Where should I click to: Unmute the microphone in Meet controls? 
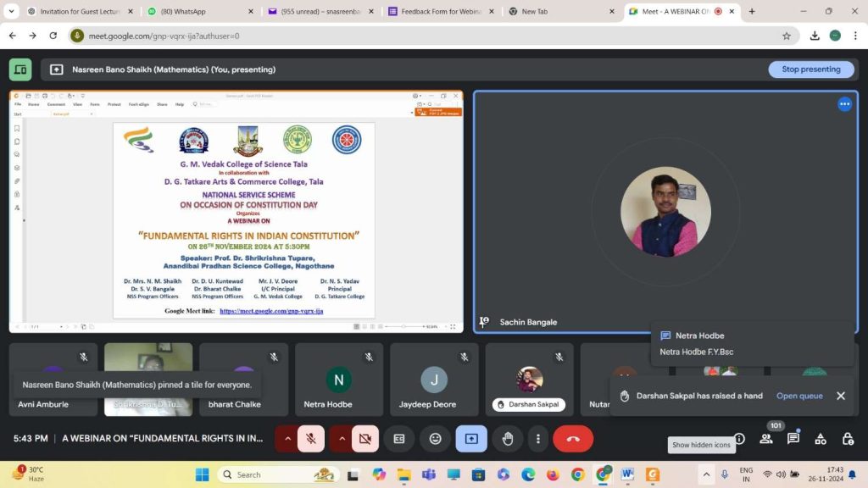(311, 439)
